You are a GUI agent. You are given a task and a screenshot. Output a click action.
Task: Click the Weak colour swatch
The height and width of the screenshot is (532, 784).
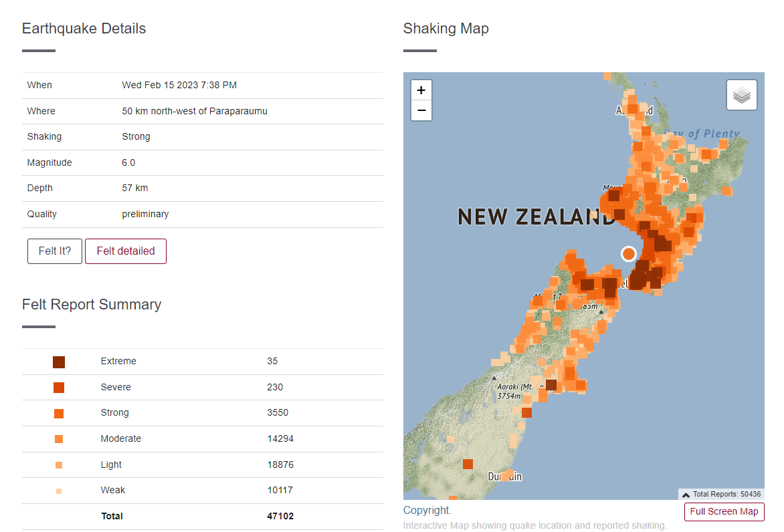point(59,491)
